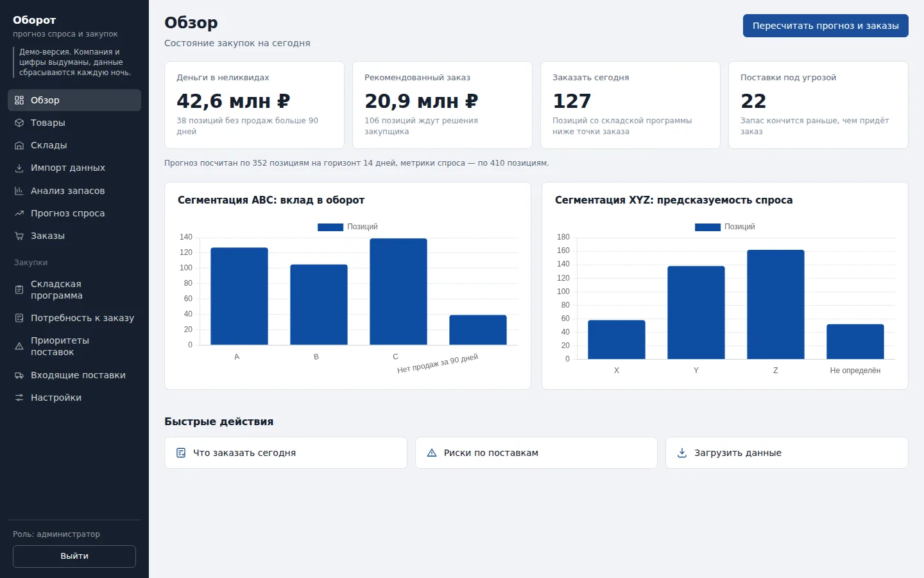Click the Потребность к заказу list icon
The height and width of the screenshot is (578, 924).
coord(19,318)
